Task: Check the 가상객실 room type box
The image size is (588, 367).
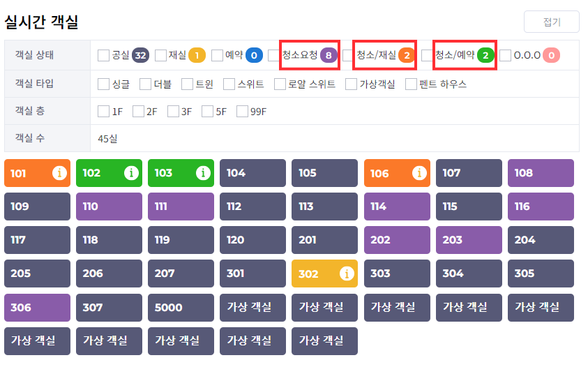Action: pos(351,84)
